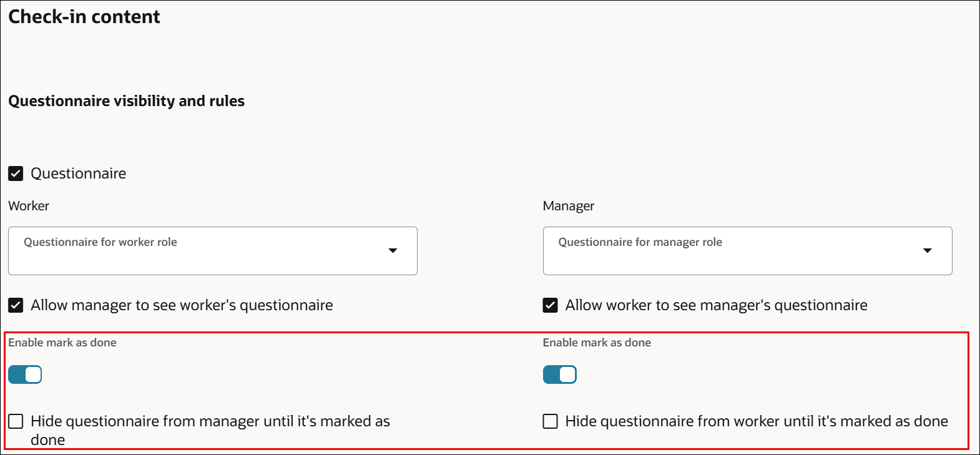The image size is (980, 455).
Task: Uncheck Allow manager to see worker's questionnaire box
Action: (16, 305)
